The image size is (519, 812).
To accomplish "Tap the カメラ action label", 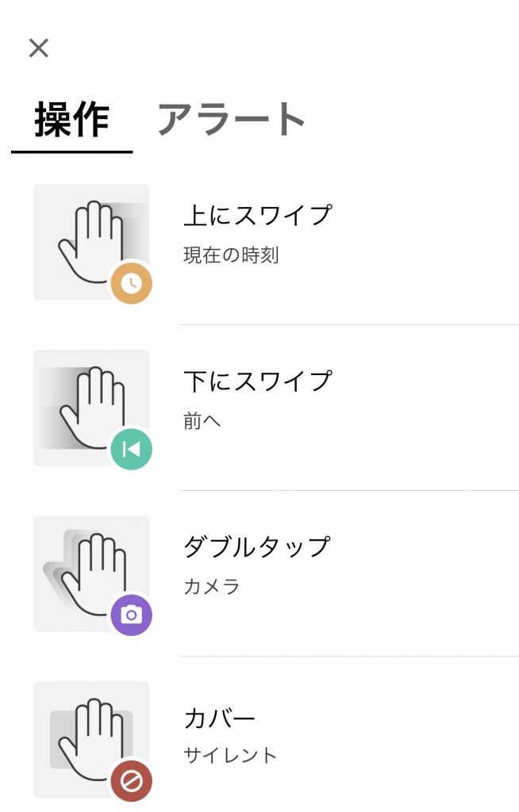I will (212, 587).
